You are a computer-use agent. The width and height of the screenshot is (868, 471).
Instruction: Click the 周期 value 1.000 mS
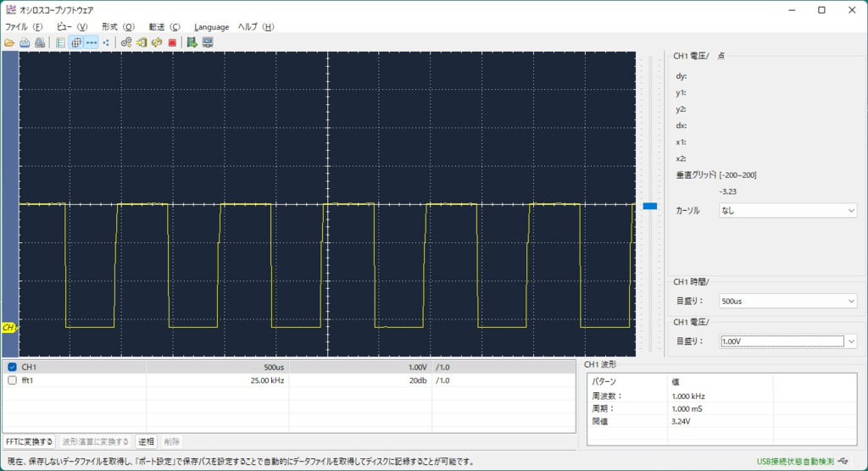[687, 409]
